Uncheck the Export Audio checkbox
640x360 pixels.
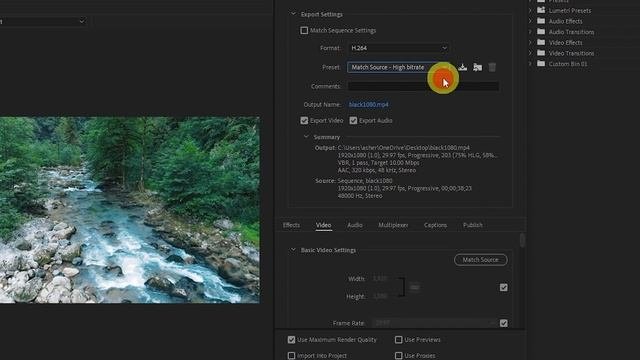353,120
